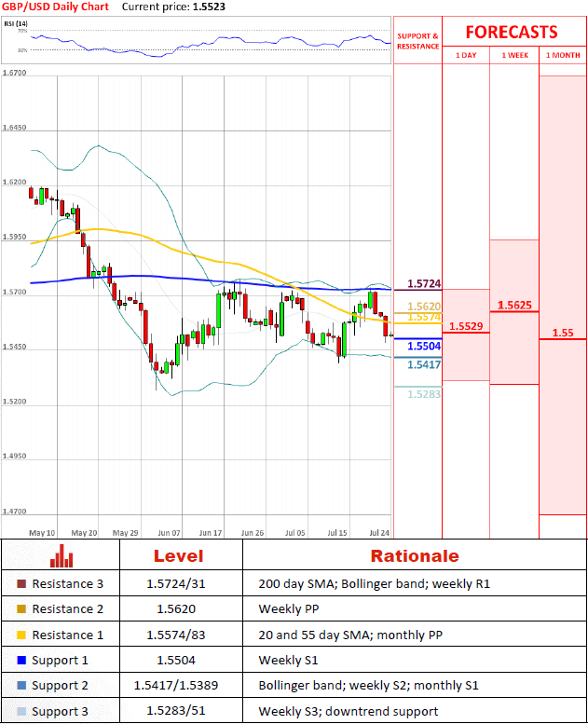Click the Jul 24 date axis label
The image size is (588, 724).
tap(379, 533)
